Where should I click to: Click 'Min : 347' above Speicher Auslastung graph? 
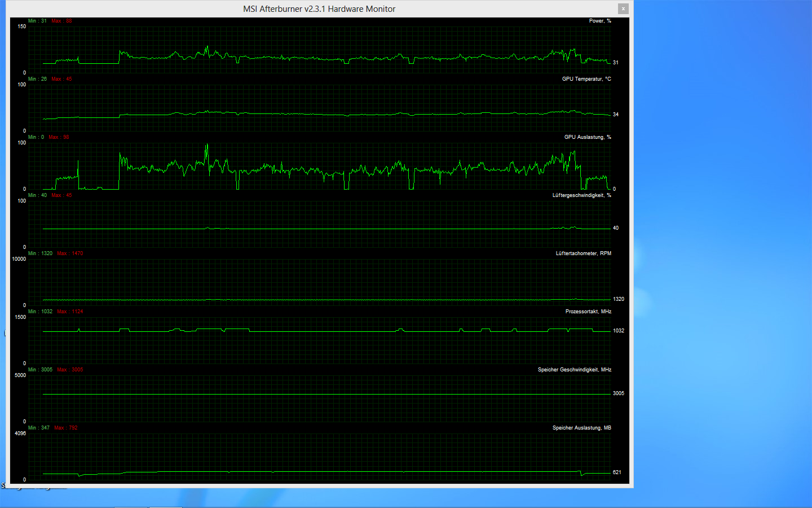(39, 428)
